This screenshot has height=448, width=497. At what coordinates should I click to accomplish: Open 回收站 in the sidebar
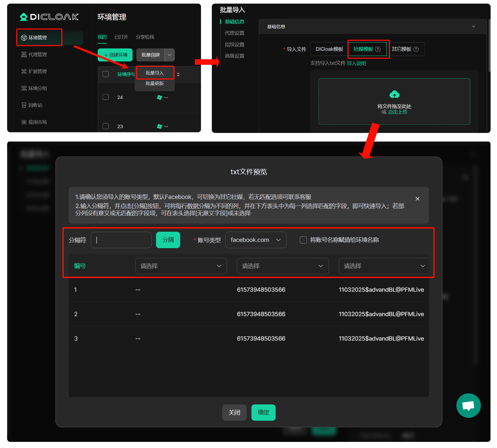tap(32, 105)
